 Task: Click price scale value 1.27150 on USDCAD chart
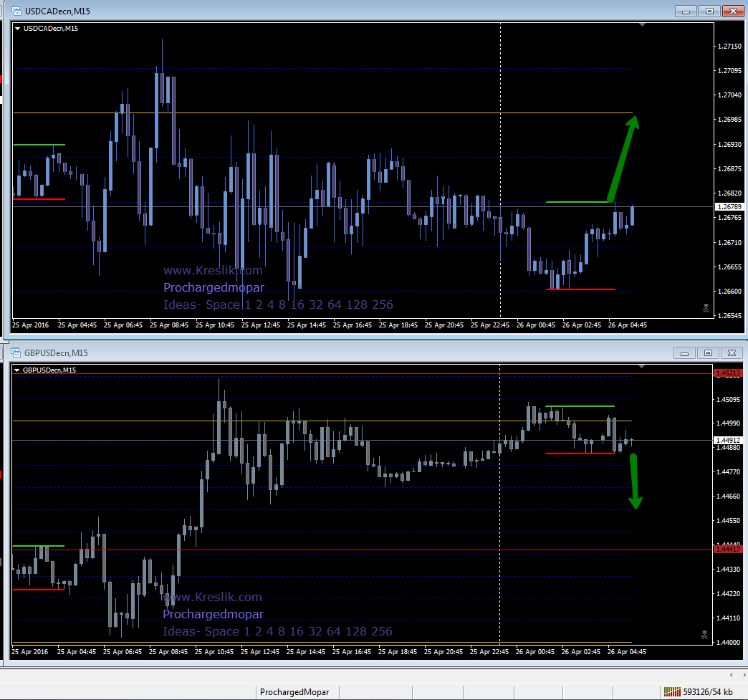[x=729, y=47]
